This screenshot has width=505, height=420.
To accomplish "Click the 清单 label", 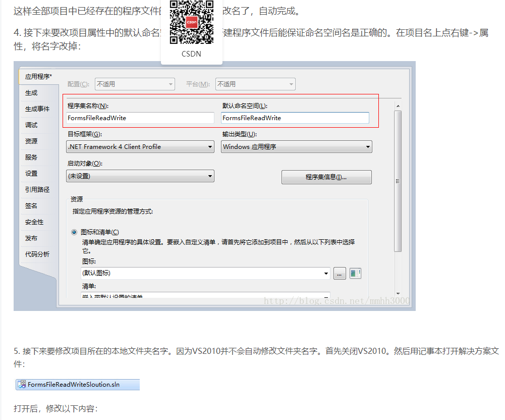I will (89, 286).
